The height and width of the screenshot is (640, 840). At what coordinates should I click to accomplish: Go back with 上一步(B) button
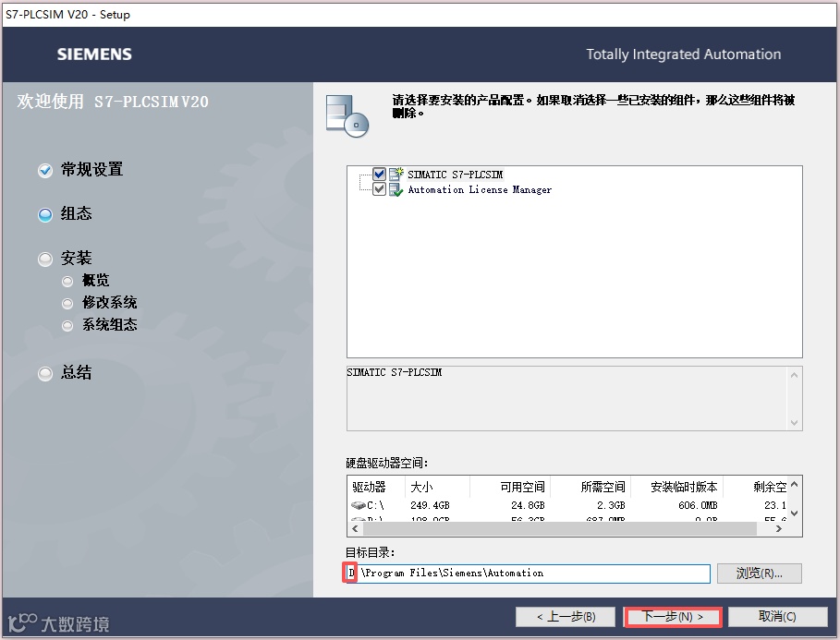pyautogui.click(x=566, y=616)
